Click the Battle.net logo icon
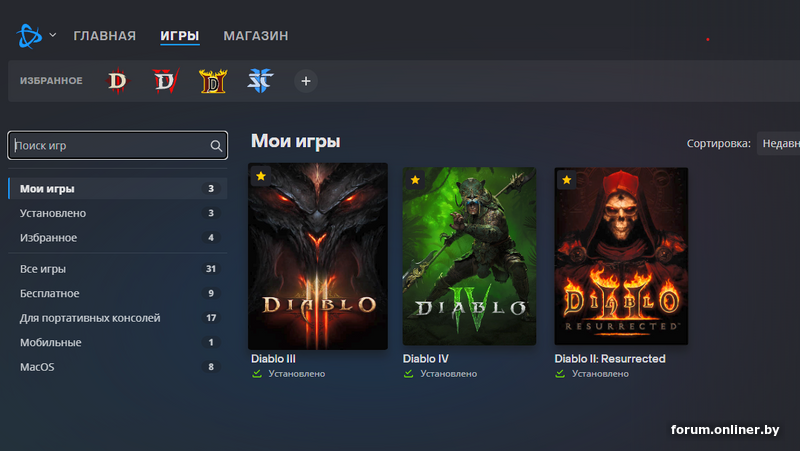 point(29,36)
